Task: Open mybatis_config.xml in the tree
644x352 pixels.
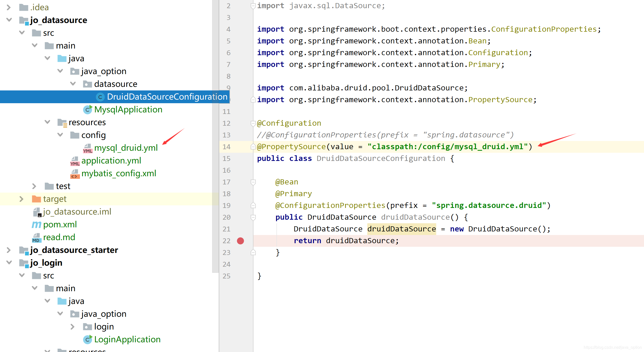Action: pyautogui.click(x=119, y=173)
